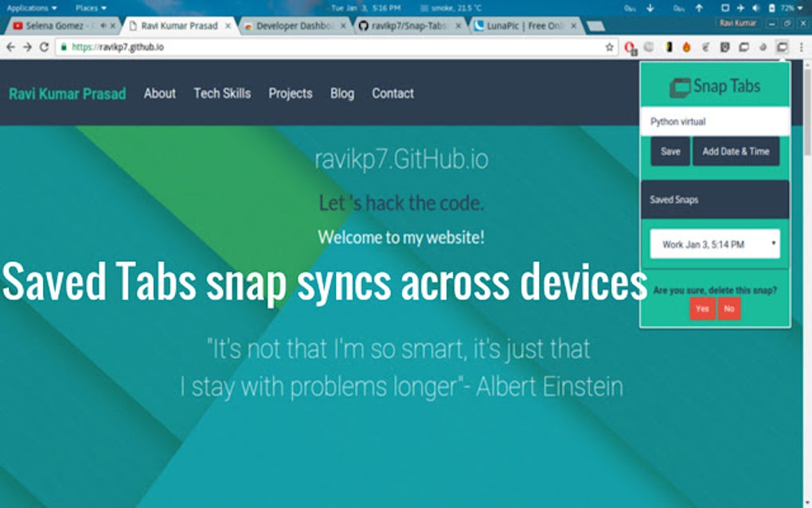Image resolution: width=812 pixels, height=508 pixels.
Task: Click the flame-shaped extension icon
Action: point(688,48)
